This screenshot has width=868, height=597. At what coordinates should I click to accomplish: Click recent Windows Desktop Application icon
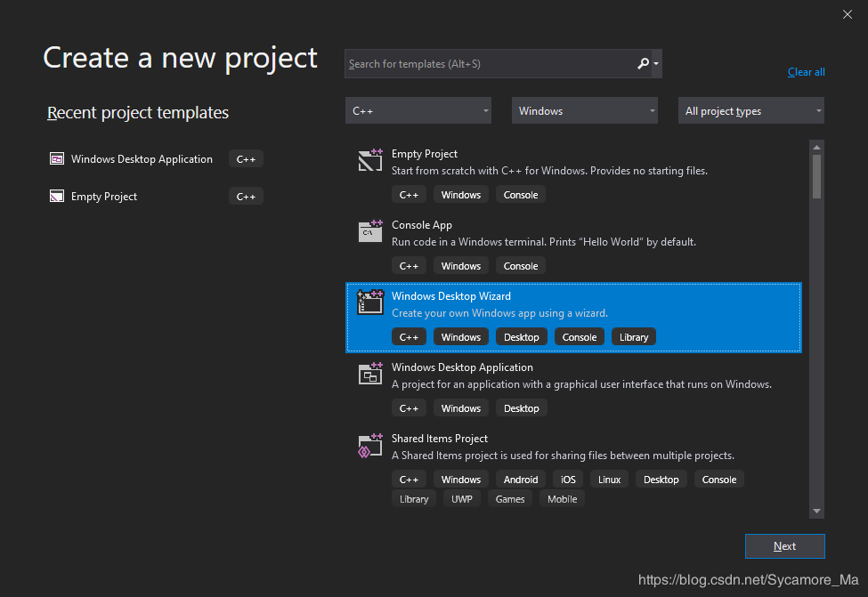point(57,159)
